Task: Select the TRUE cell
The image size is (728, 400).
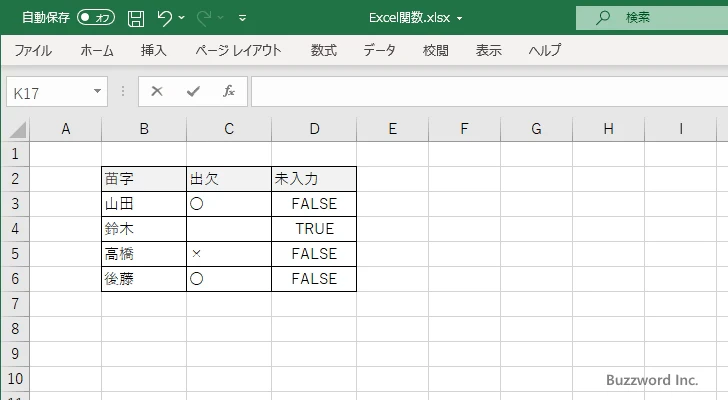Action: [314, 229]
